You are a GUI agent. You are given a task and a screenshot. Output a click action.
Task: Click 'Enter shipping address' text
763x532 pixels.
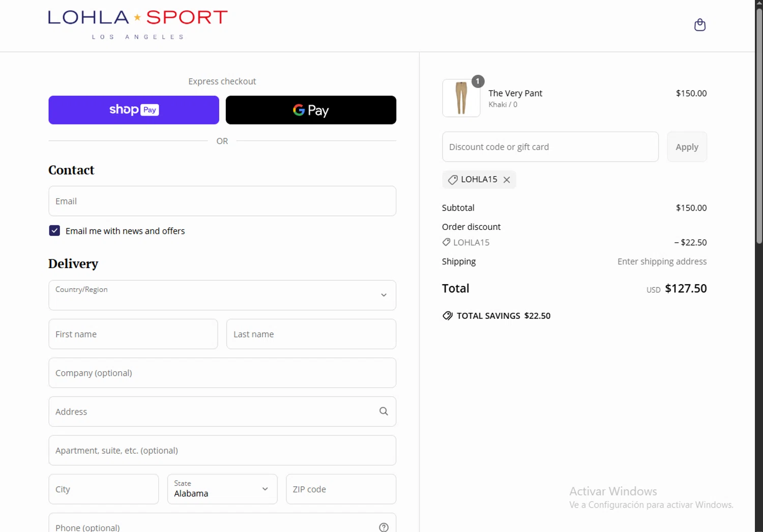pyautogui.click(x=662, y=261)
